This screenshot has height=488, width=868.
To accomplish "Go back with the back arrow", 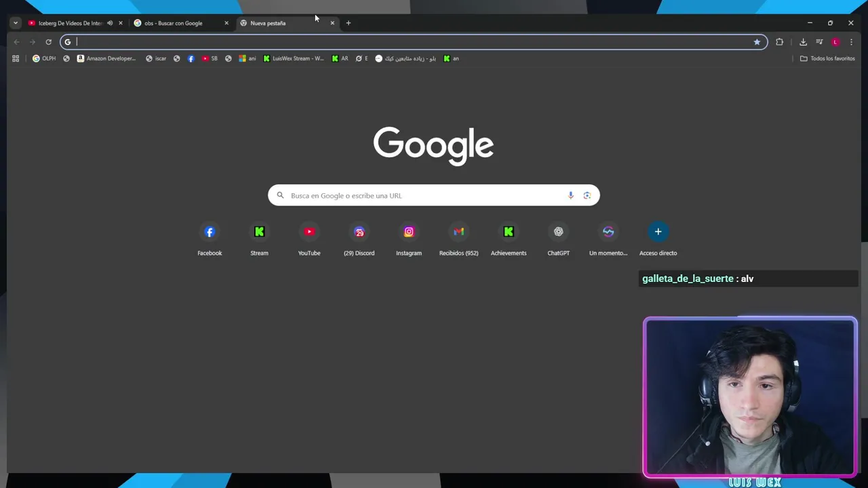I will point(17,42).
